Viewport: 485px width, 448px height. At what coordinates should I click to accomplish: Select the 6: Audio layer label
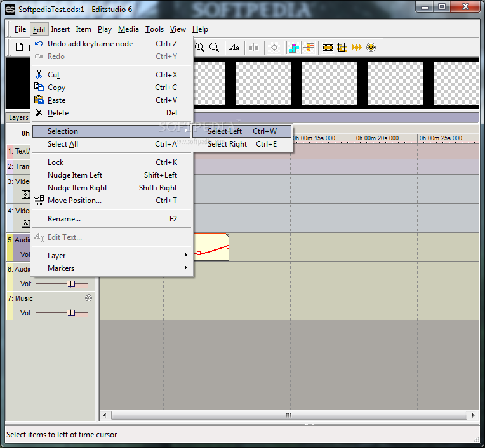pos(19,269)
